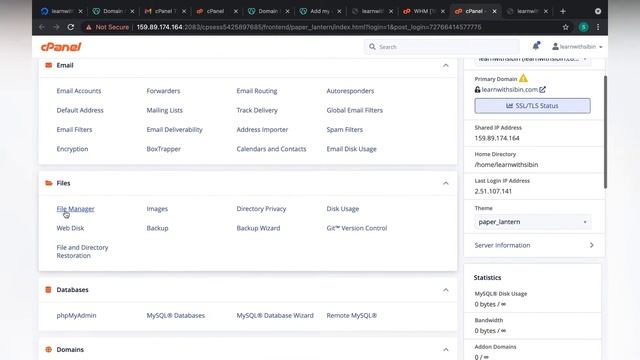Open Remote MySQL link
Screen dimensions: 640x360
point(351,315)
